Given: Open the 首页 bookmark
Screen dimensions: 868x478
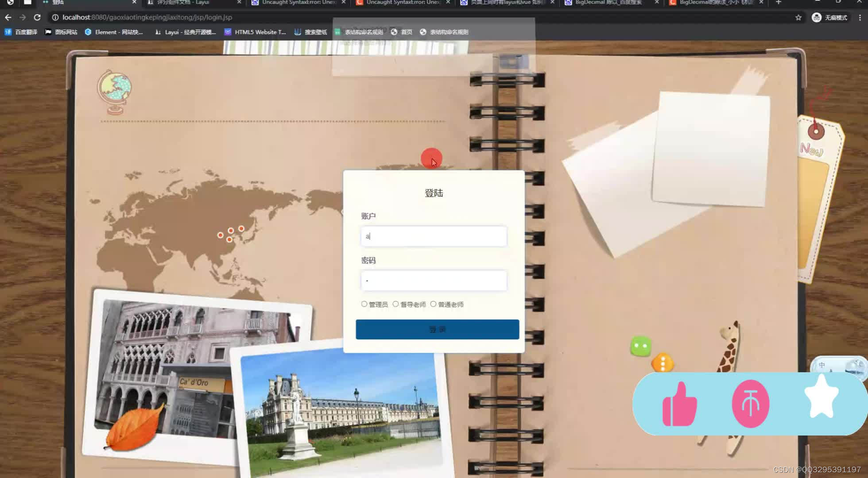Looking at the screenshot, I should tap(402, 32).
